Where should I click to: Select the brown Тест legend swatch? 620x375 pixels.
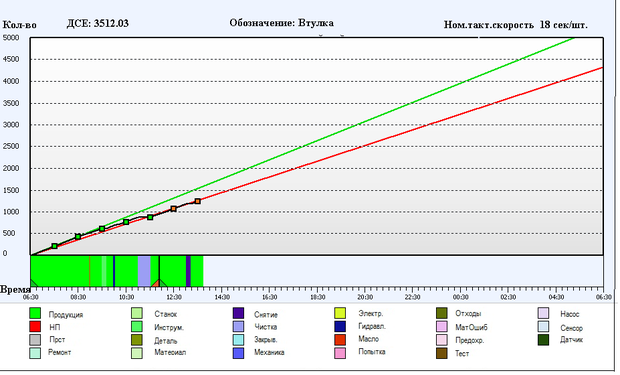[x=442, y=353]
